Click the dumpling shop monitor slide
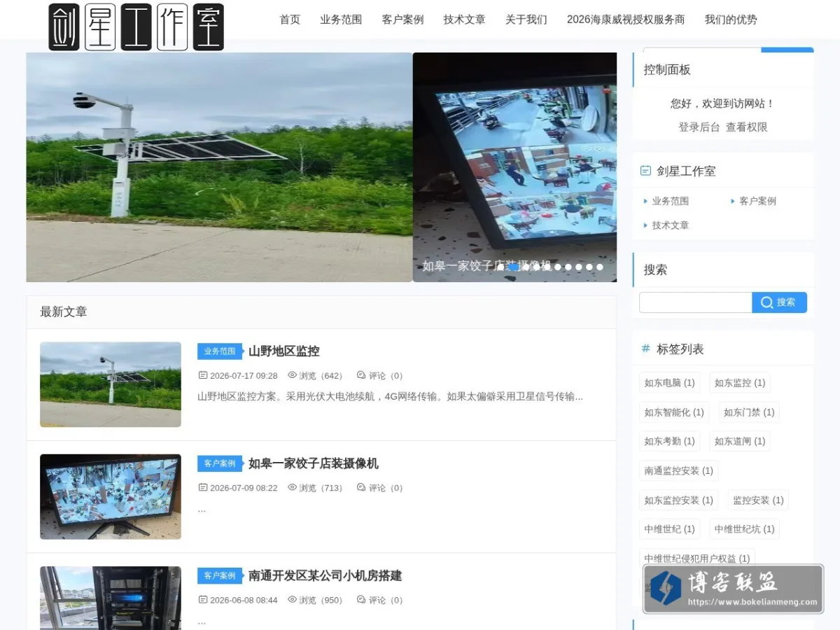This screenshot has height=630, width=840. (514, 167)
